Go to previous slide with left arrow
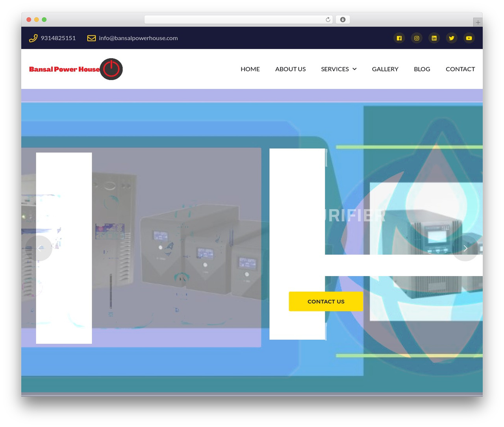The width and height of the screenshot is (504, 427). (39, 248)
